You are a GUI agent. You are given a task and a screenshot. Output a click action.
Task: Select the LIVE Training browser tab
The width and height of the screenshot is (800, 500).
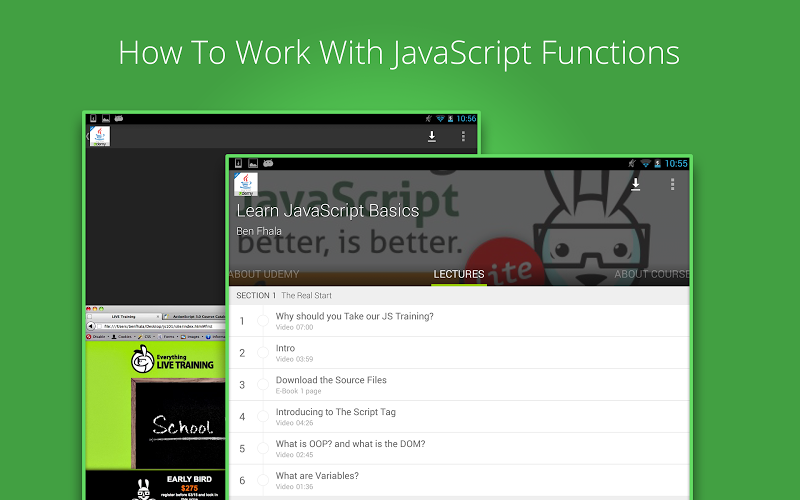click(x=123, y=316)
